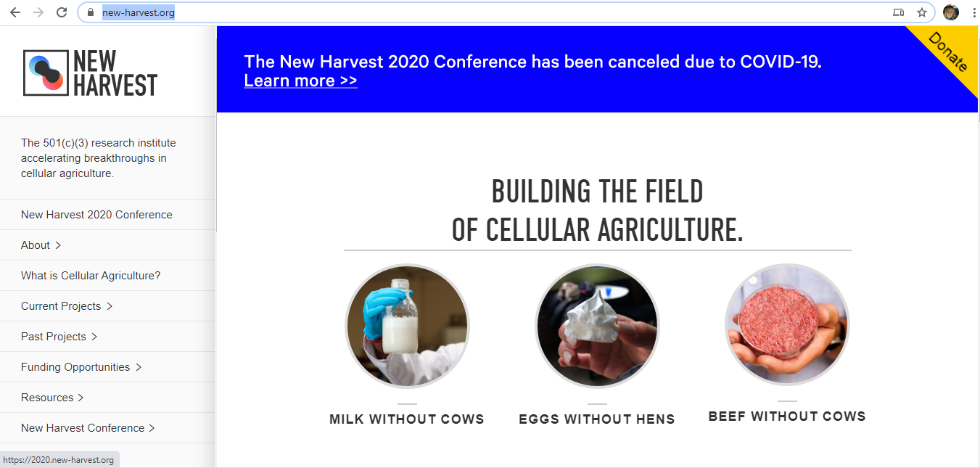Select the eggs without hens image
980x468 pixels.
coord(597,326)
